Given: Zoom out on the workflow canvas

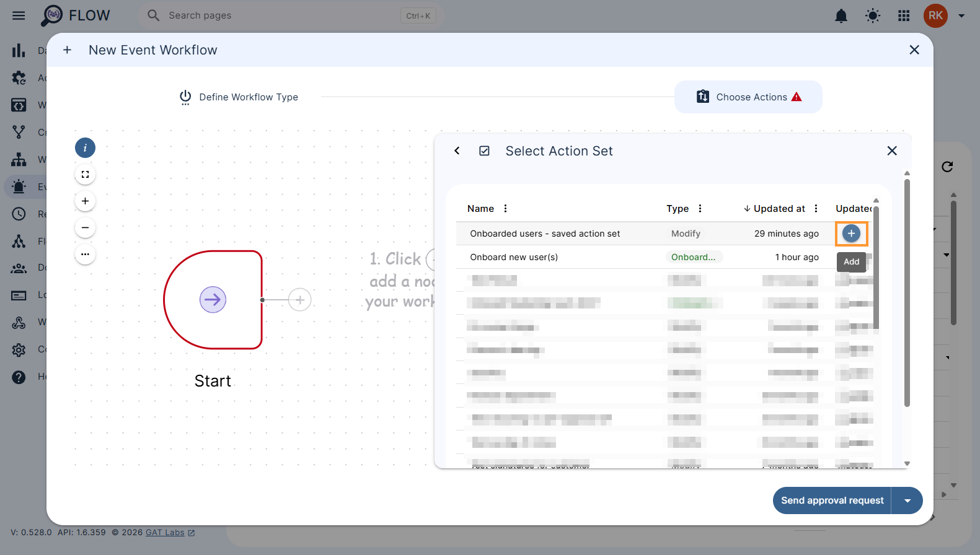Looking at the screenshot, I should (85, 228).
